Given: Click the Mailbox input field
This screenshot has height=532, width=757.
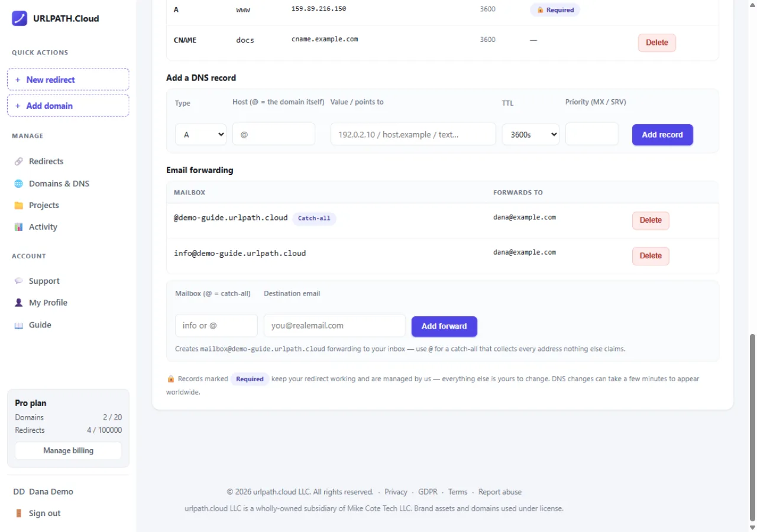Looking at the screenshot, I should [216, 326].
